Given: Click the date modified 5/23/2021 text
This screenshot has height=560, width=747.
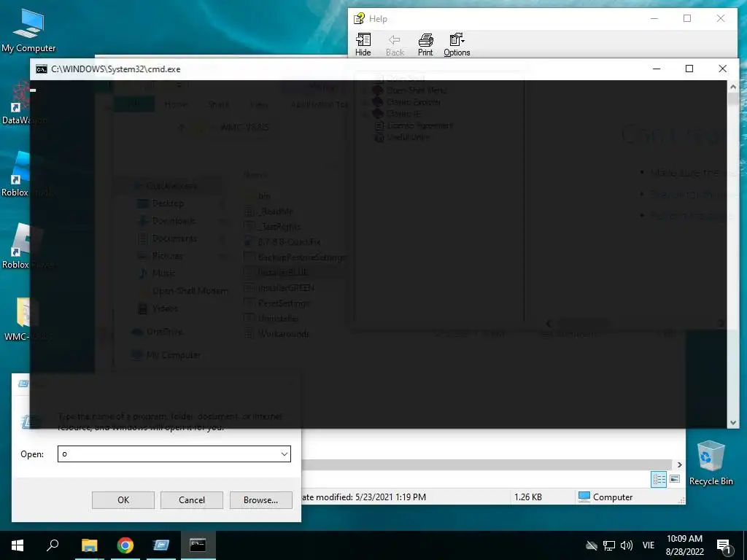Looking at the screenshot, I should (364, 497).
